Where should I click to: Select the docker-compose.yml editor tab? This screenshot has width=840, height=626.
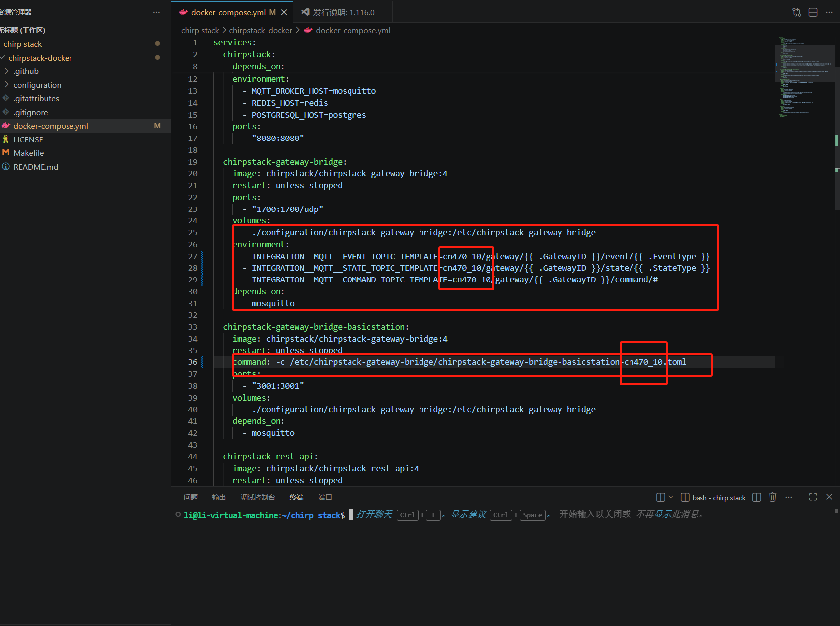(232, 12)
